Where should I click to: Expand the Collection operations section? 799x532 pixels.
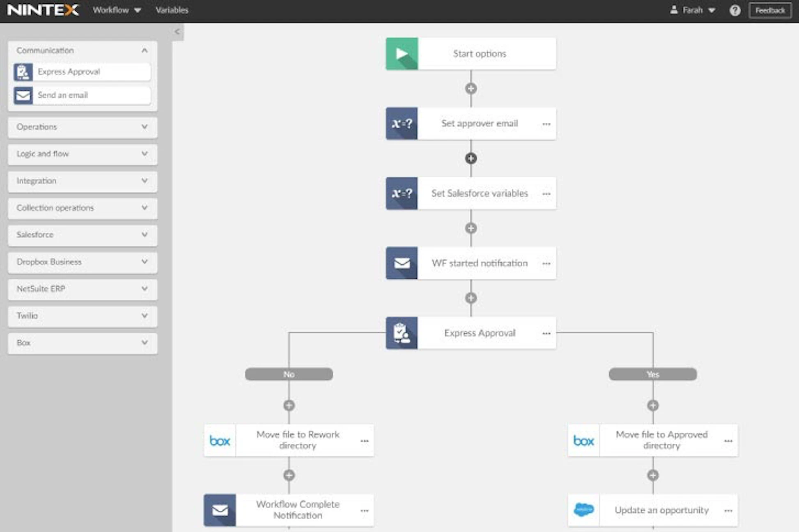point(144,208)
